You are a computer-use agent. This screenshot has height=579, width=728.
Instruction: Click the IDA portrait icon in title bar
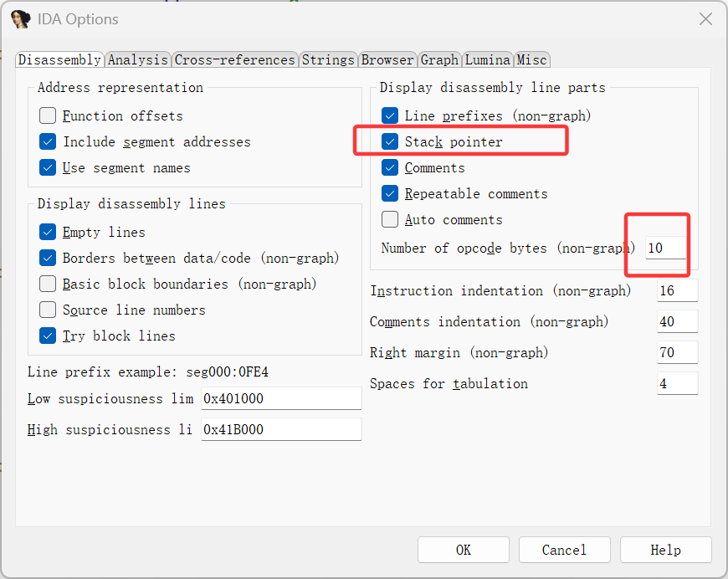coord(20,19)
